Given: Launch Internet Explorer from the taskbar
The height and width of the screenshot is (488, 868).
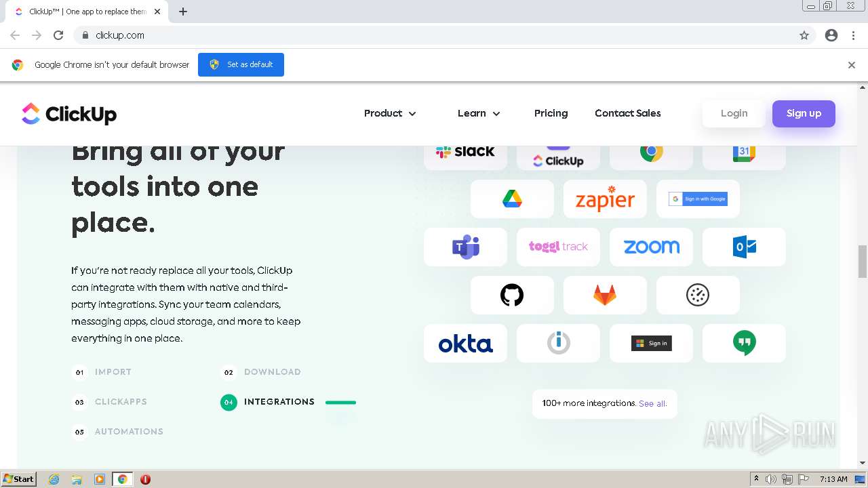Looking at the screenshot, I should 54,479.
